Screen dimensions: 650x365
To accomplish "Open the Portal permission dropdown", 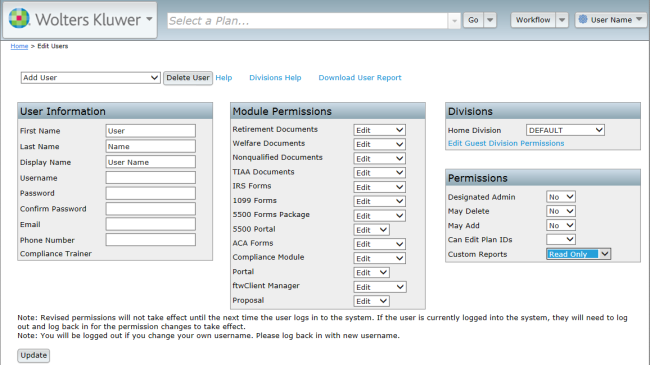I will tap(371, 273).
